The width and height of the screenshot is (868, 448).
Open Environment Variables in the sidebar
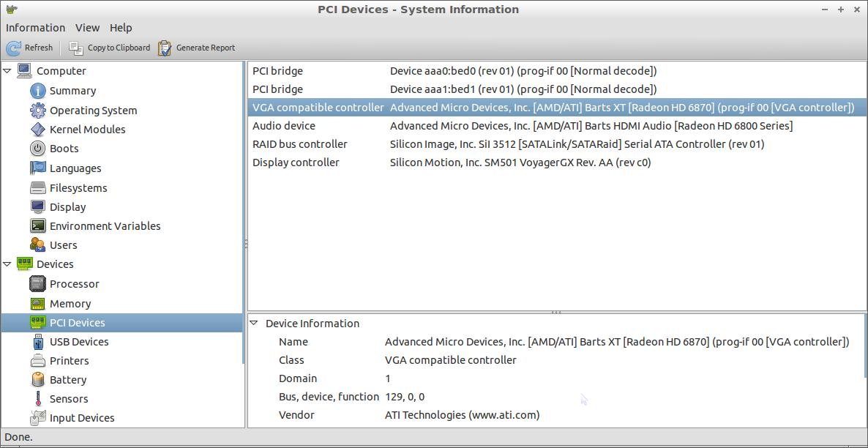pos(105,226)
